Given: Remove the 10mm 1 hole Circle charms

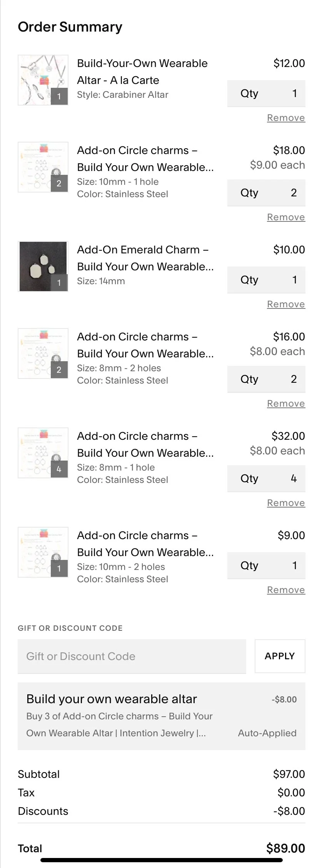Looking at the screenshot, I should 286,217.
